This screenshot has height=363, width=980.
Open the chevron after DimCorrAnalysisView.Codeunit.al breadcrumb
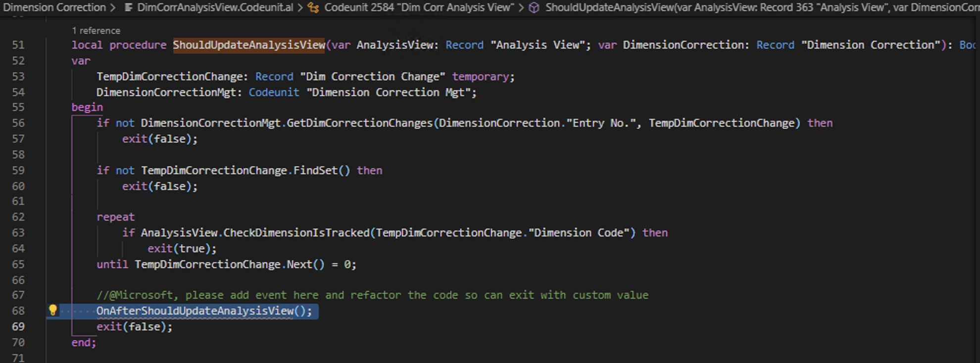coord(300,7)
